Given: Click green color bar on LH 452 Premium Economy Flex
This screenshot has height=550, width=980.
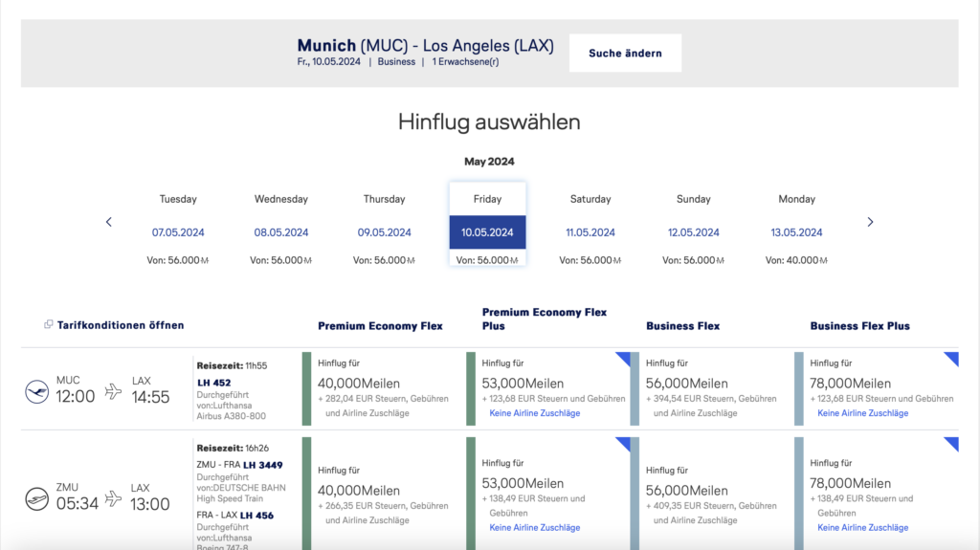Looking at the screenshot, I should (307, 388).
